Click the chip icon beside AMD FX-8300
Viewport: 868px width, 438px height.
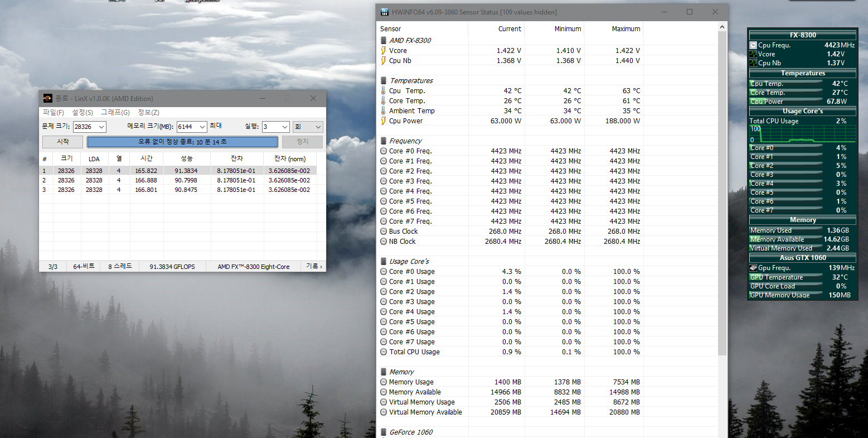click(x=384, y=40)
